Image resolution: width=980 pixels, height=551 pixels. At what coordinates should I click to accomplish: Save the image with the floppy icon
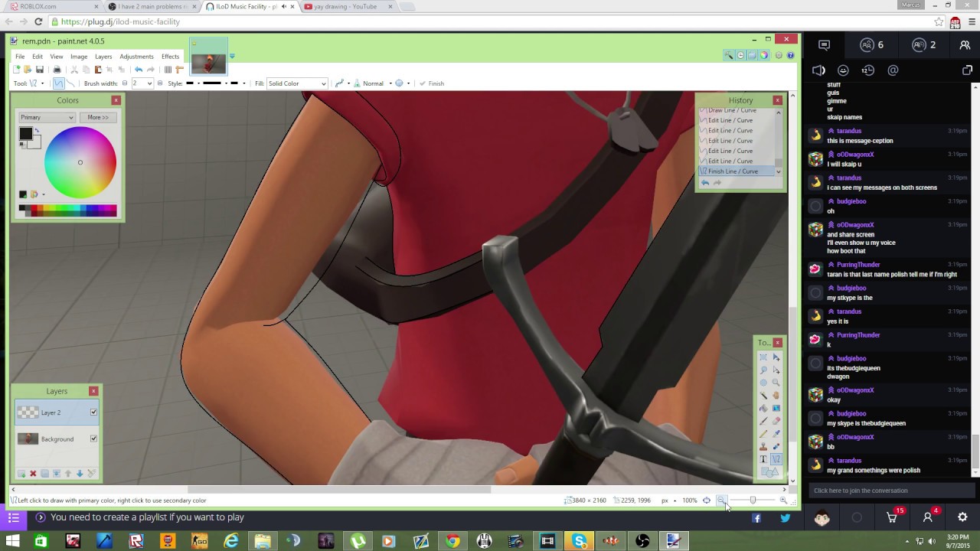click(40, 70)
